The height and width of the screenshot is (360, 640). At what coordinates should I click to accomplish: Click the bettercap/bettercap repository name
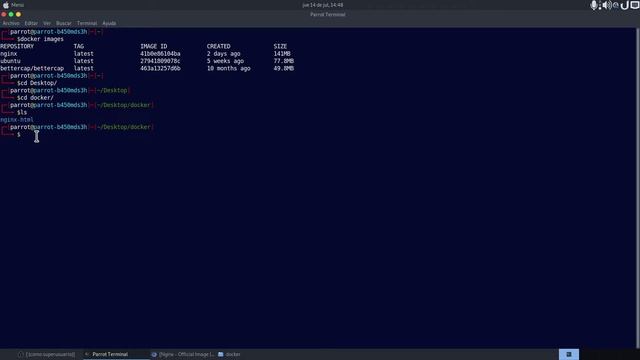click(x=32, y=68)
